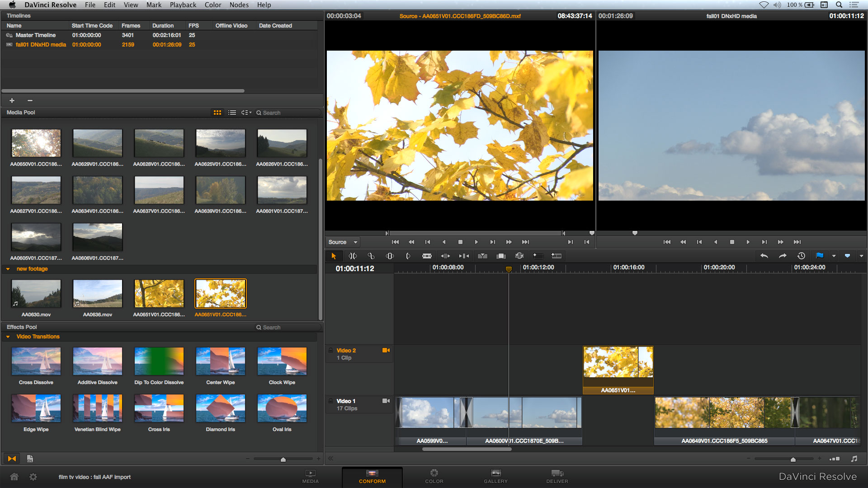Select the arrow selection tool in timeline toolbar
This screenshot has width=868, height=488.
(334, 256)
